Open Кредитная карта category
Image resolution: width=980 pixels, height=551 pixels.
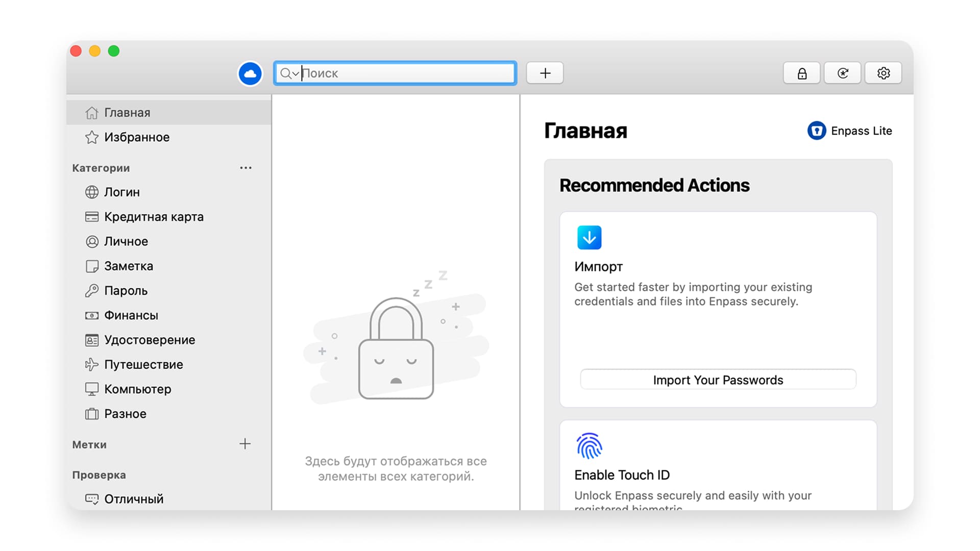(x=153, y=217)
